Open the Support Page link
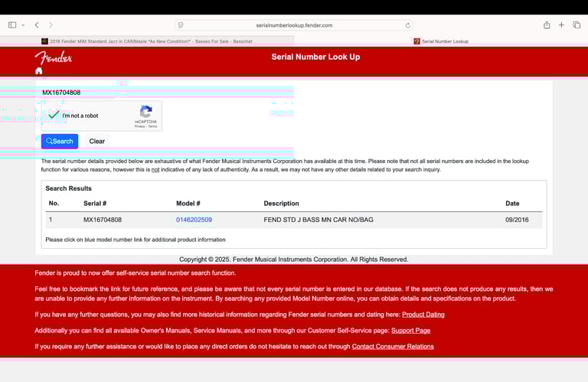588x382 pixels. coord(410,331)
